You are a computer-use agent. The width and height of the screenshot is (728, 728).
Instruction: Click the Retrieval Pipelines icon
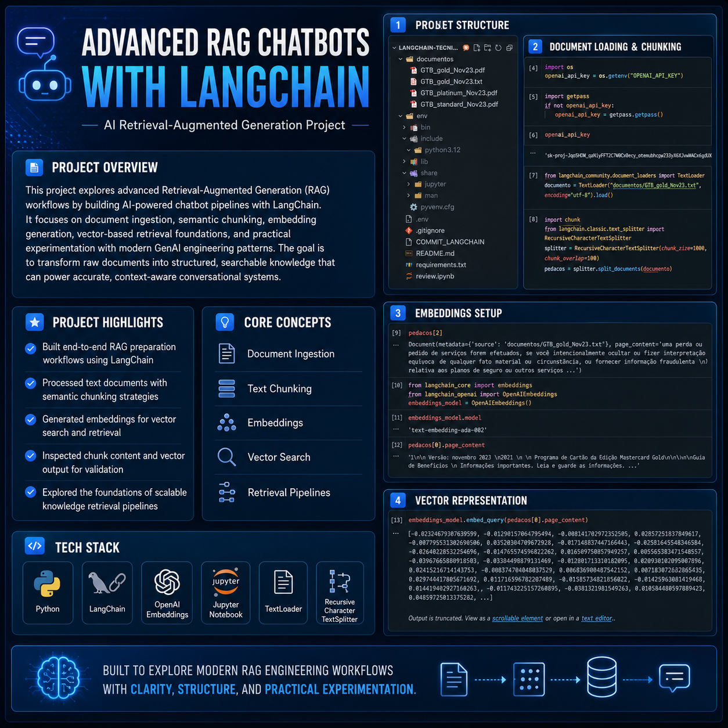[226, 492]
